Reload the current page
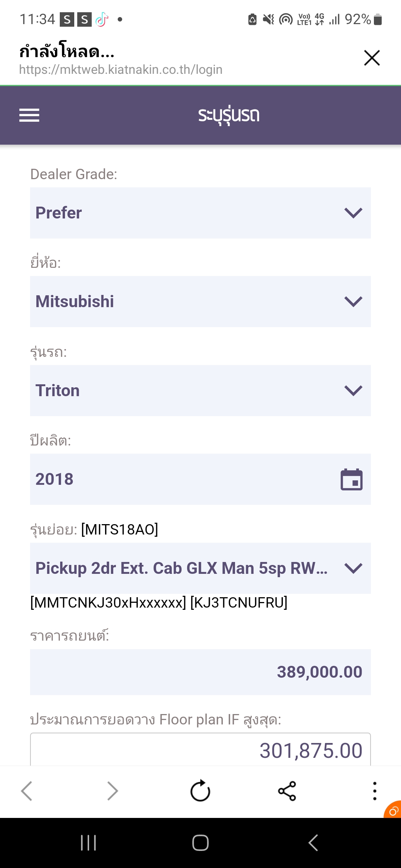This screenshot has height=868, width=401. (x=200, y=791)
